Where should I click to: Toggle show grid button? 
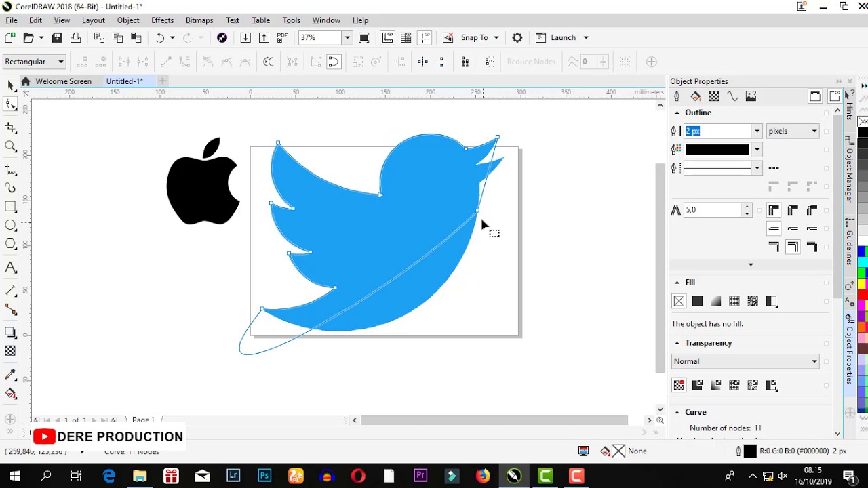click(x=406, y=37)
